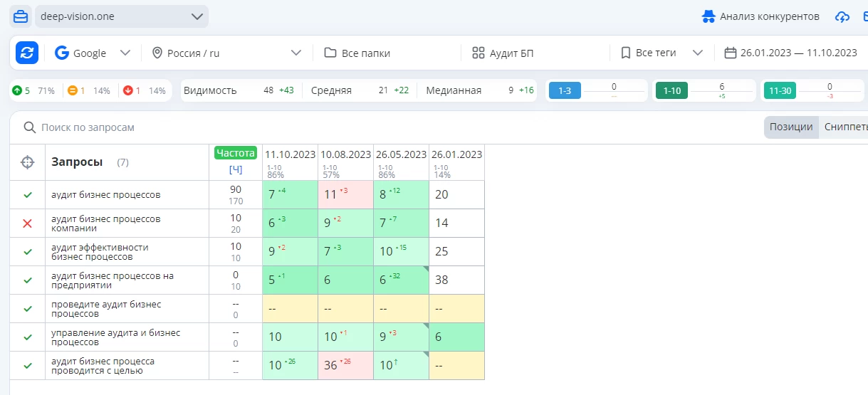
Task: Select the blue 1-3 position range badge
Action: (x=564, y=91)
